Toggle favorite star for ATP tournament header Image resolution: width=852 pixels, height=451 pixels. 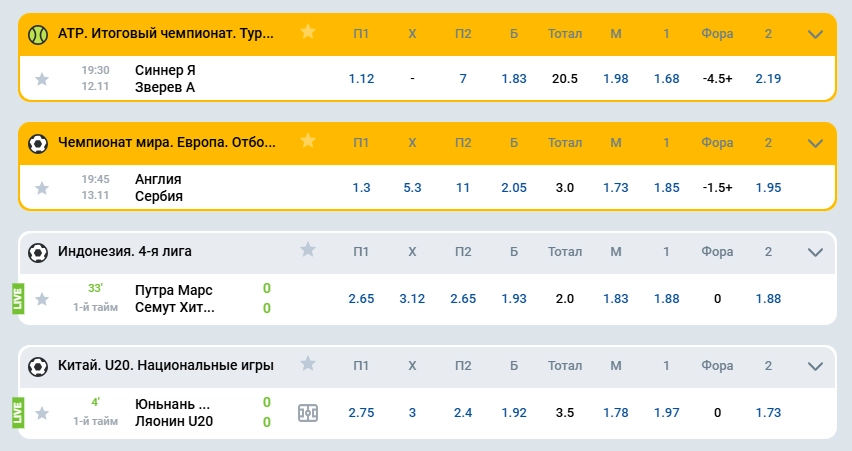[x=308, y=32]
